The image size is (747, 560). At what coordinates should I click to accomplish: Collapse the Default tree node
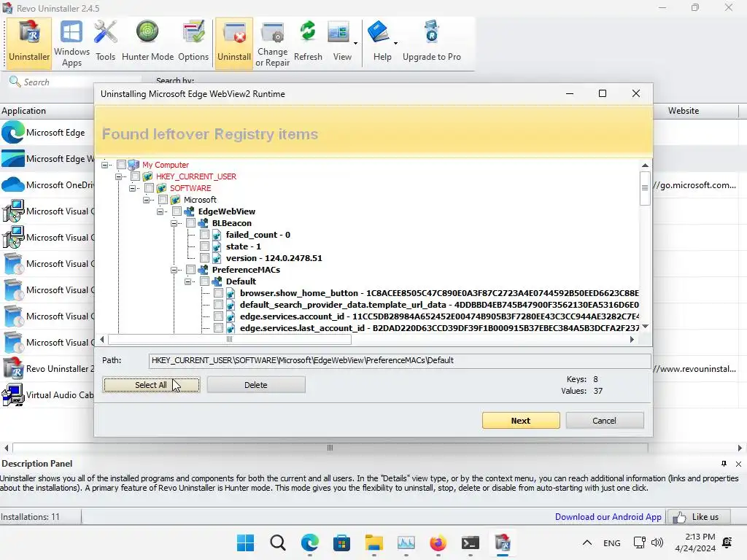click(187, 281)
